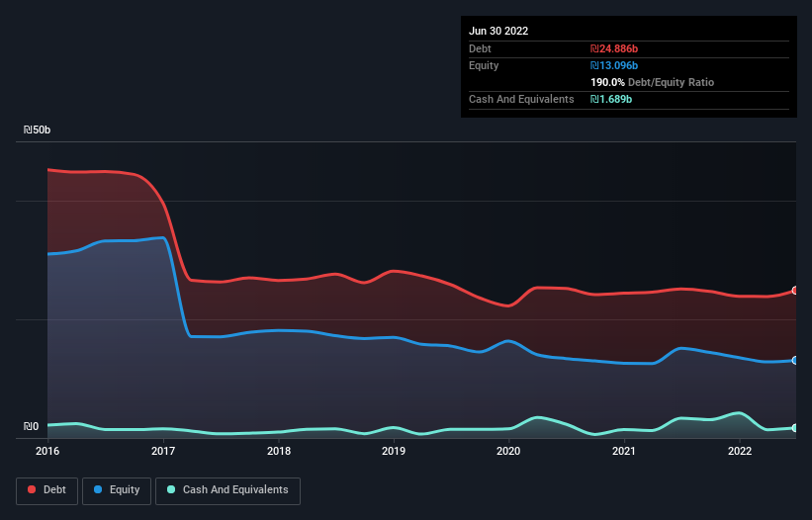Select the 2017 x-axis label
Viewport: 812px width, 520px height.
coord(163,451)
